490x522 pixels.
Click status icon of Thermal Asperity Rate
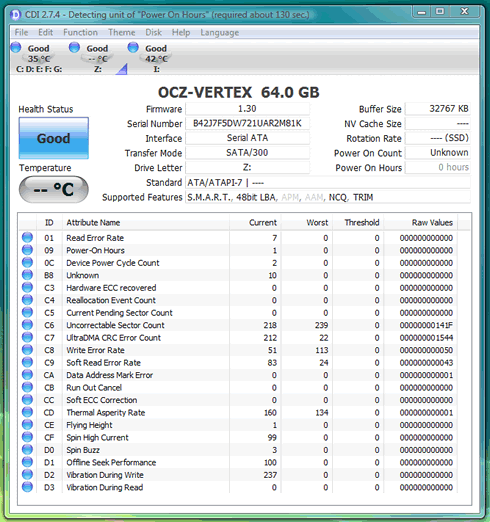[x=27, y=412]
